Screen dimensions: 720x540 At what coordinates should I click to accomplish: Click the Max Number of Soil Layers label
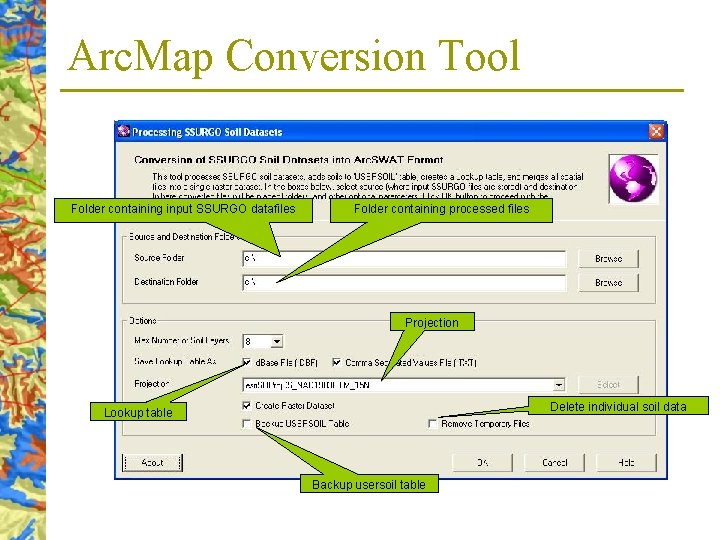(181, 341)
